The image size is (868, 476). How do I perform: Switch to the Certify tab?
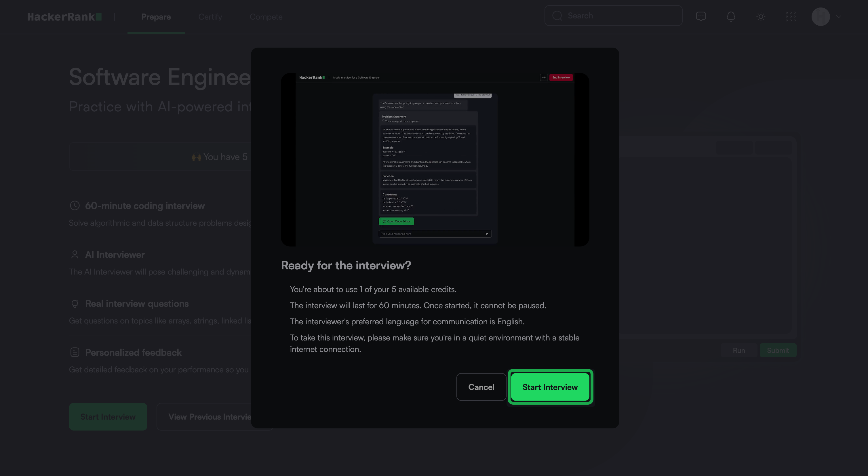(x=210, y=17)
